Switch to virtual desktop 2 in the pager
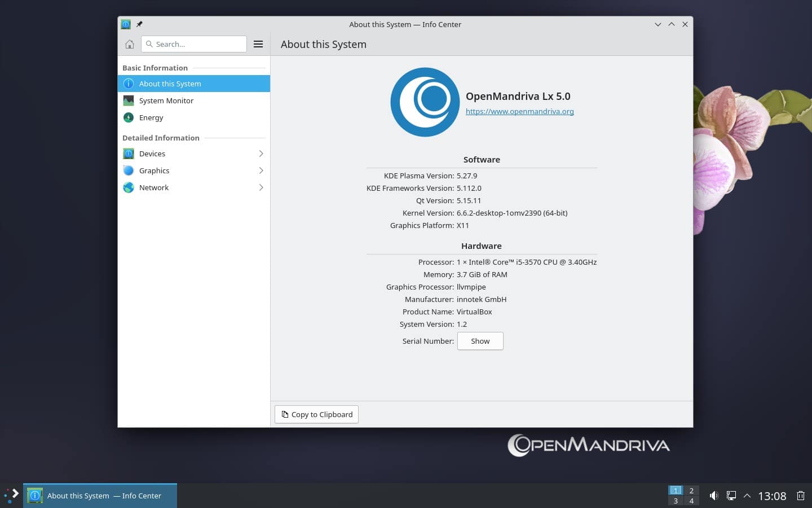Screen dimensions: 812x508 click(x=691, y=491)
